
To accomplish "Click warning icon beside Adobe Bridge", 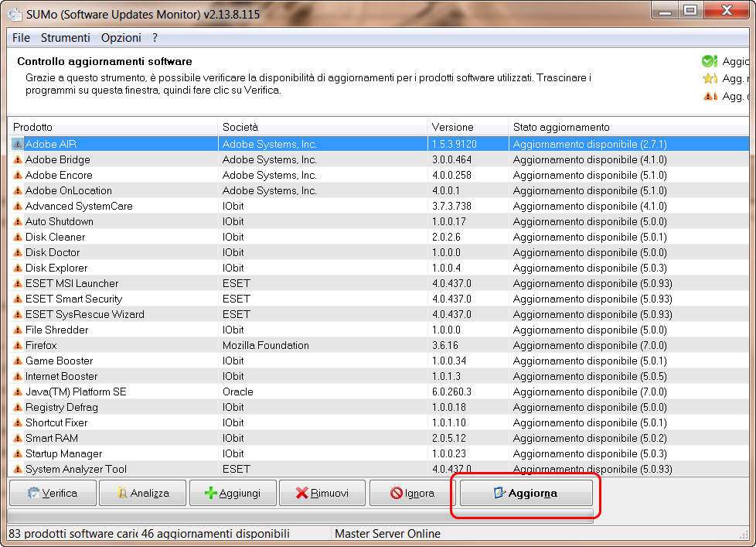I will pyautogui.click(x=18, y=159).
